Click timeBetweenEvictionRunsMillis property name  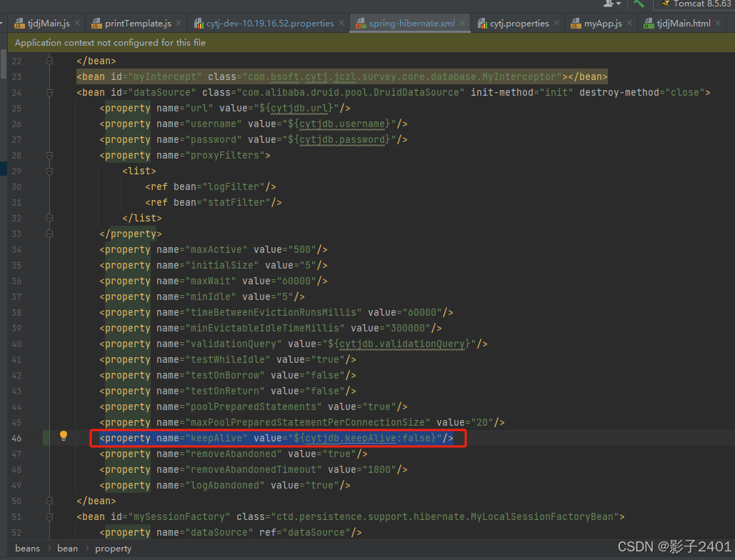[x=274, y=312]
